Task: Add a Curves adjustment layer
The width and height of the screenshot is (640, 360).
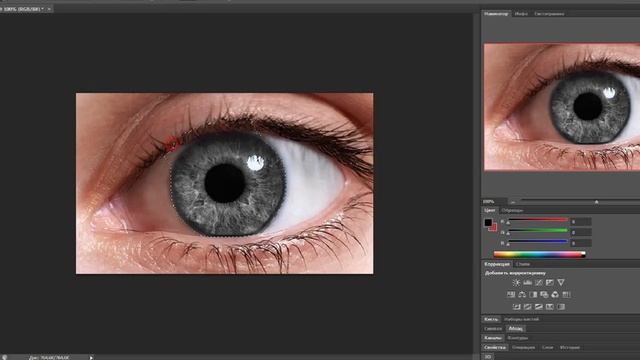Action: pos(539,282)
